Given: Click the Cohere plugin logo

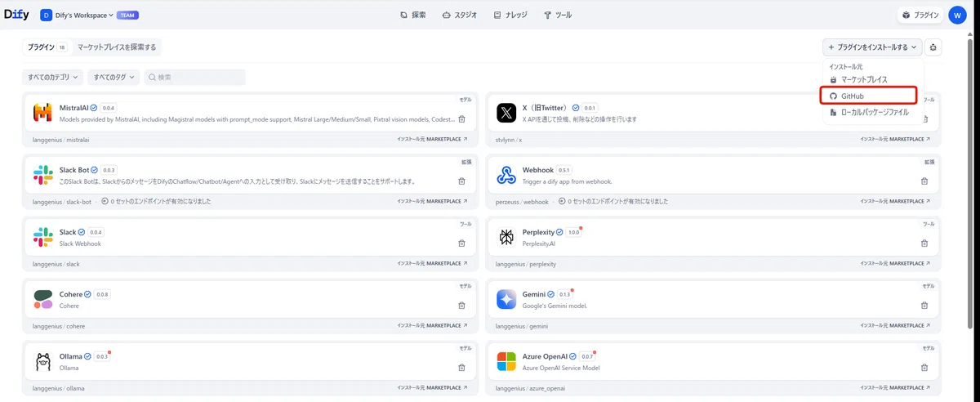Looking at the screenshot, I should pos(43,300).
